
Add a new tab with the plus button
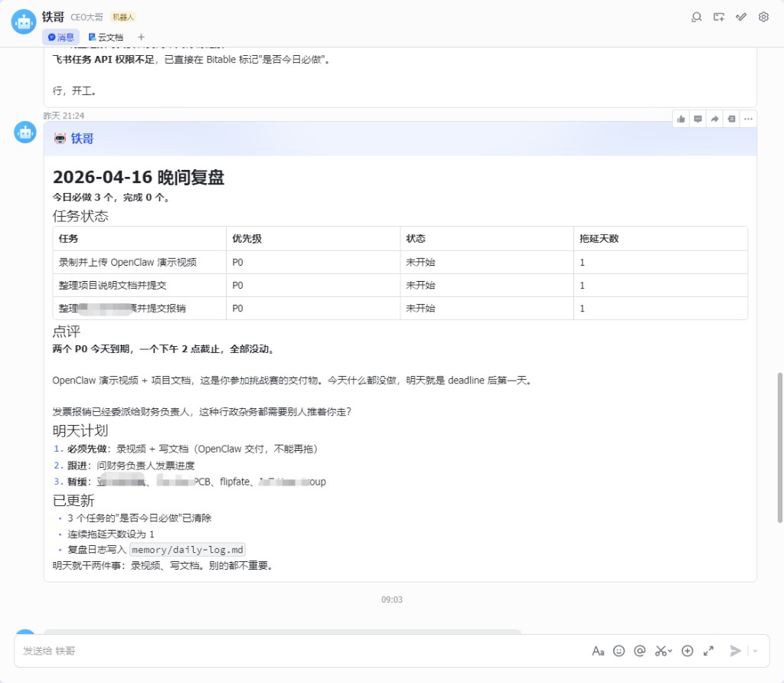141,37
